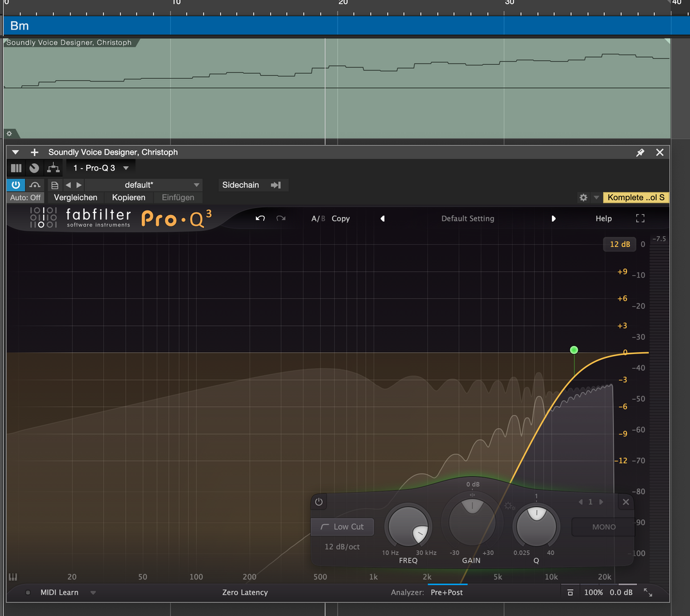Click the timeline ruler at marker 20

(x=343, y=3)
